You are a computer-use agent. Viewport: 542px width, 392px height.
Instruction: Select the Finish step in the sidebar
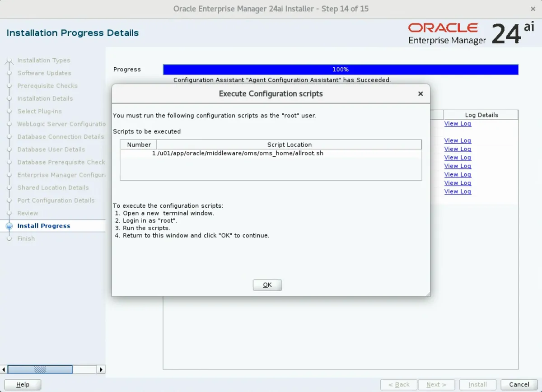tap(26, 238)
